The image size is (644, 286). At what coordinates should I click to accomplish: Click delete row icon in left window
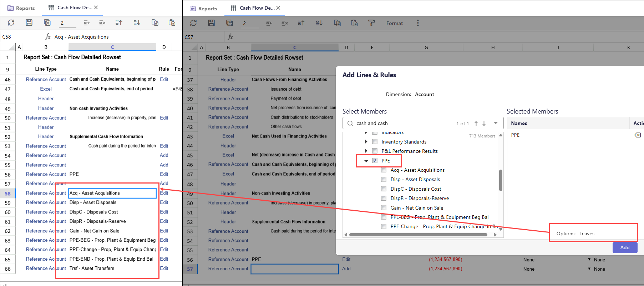pyautogui.click(x=102, y=22)
